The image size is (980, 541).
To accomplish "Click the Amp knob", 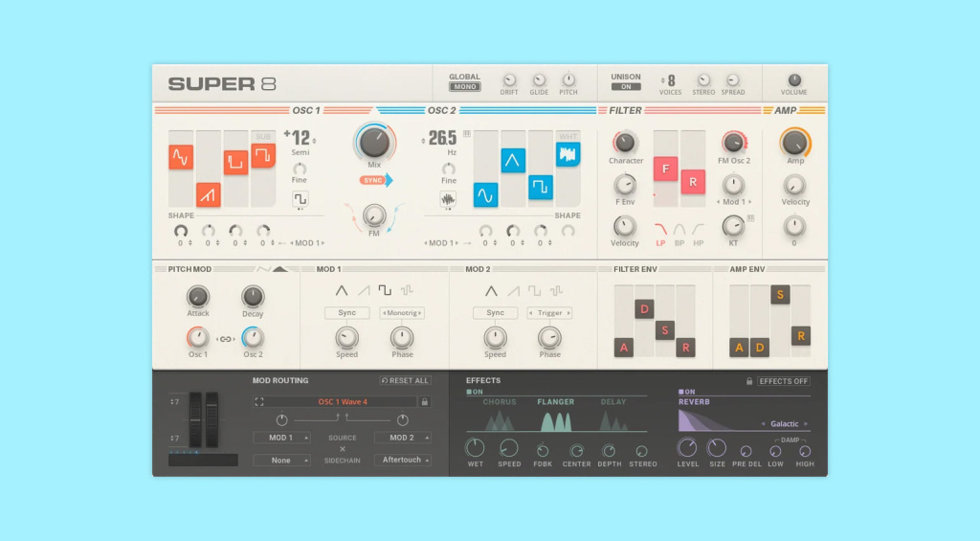I will coord(794,143).
